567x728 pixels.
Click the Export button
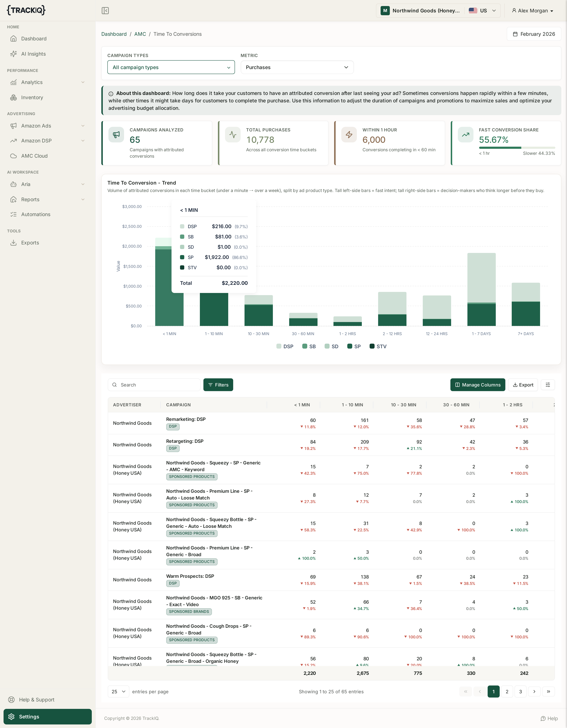pyautogui.click(x=523, y=385)
